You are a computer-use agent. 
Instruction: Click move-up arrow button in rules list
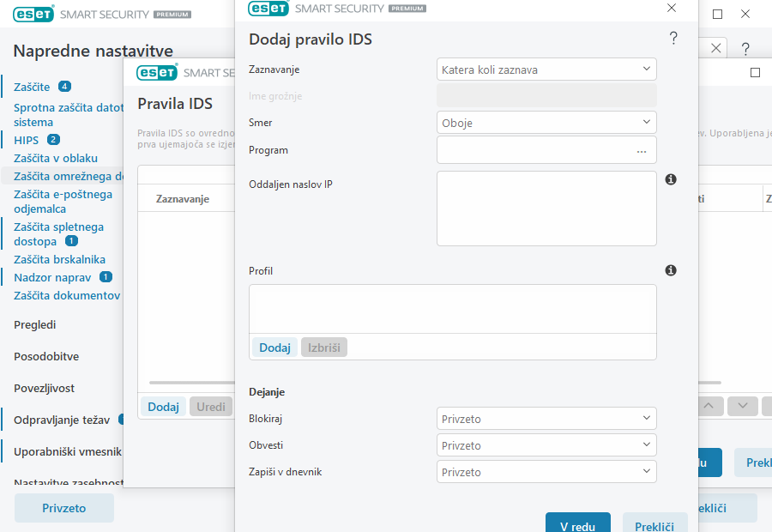point(709,406)
